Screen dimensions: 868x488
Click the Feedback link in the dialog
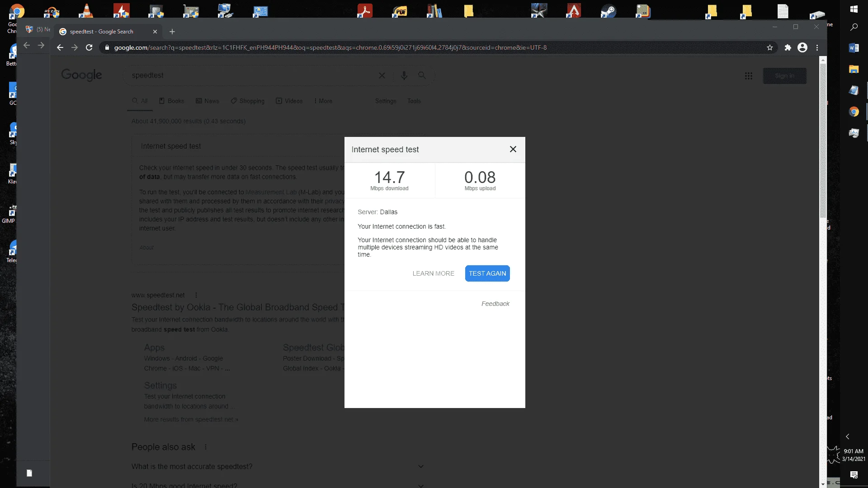(495, 304)
